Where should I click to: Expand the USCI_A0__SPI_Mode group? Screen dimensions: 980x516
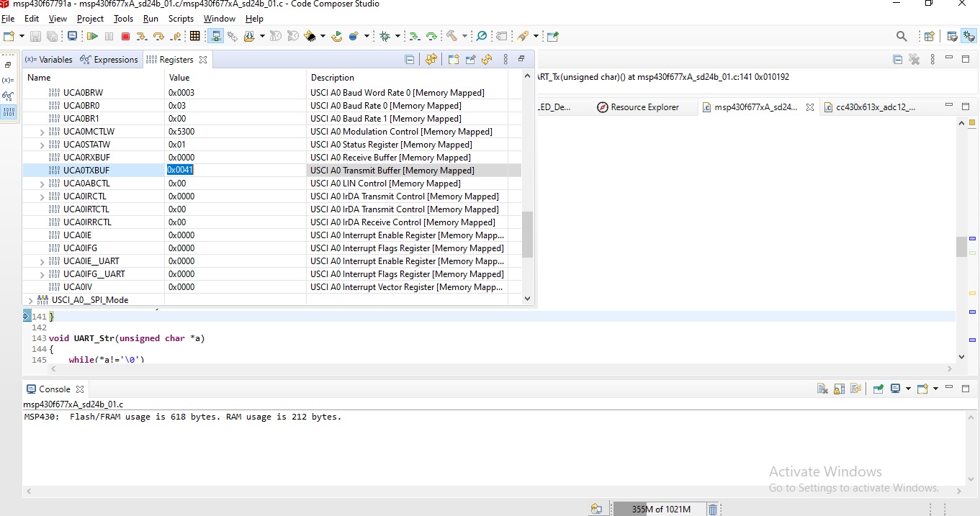pyautogui.click(x=30, y=299)
